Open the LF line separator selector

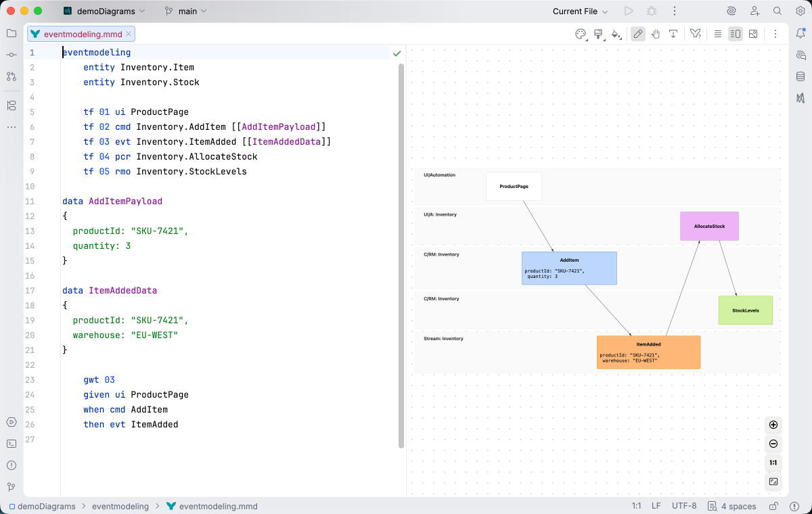click(656, 506)
